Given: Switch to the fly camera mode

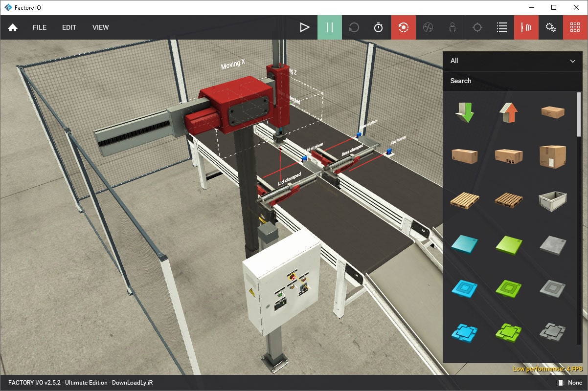Looking at the screenshot, I should pos(428,27).
